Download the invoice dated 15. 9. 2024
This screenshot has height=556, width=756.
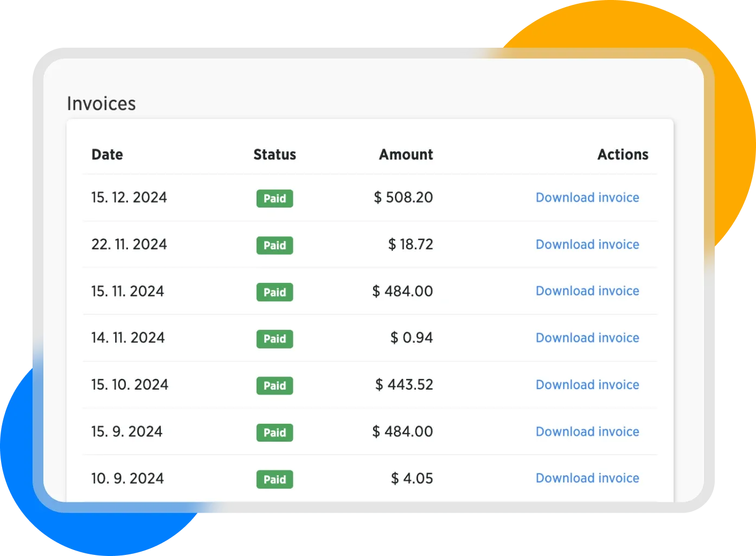587,432
